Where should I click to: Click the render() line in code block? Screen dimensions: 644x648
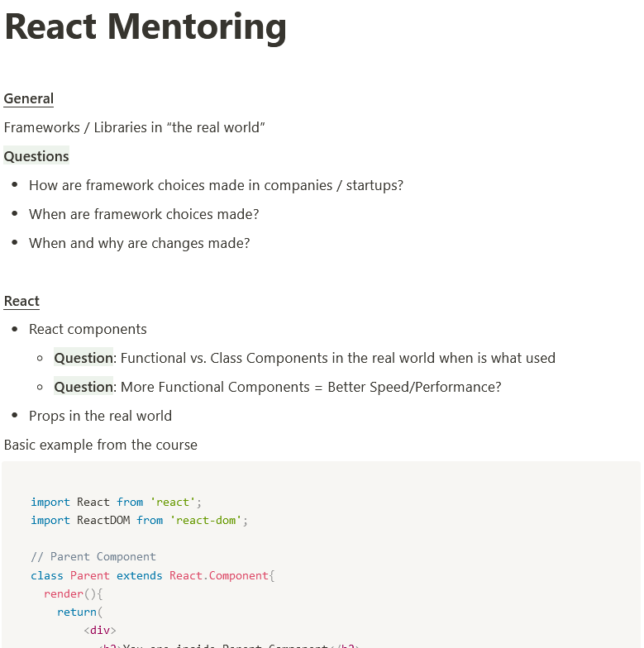pyautogui.click(x=73, y=593)
